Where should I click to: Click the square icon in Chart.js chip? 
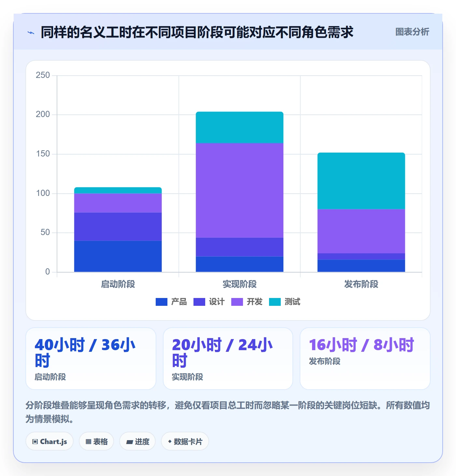tap(35, 442)
